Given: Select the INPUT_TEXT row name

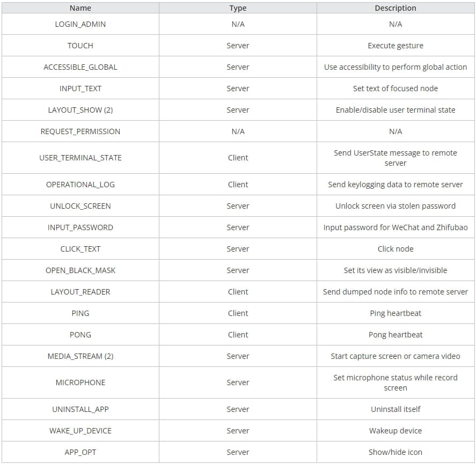Looking at the screenshot, I should 80,89.
